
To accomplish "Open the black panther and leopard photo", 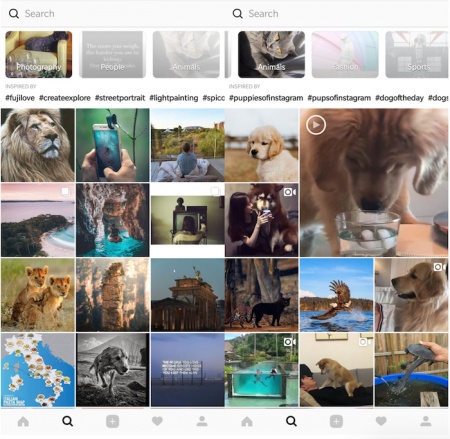I will click(x=262, y=295).
